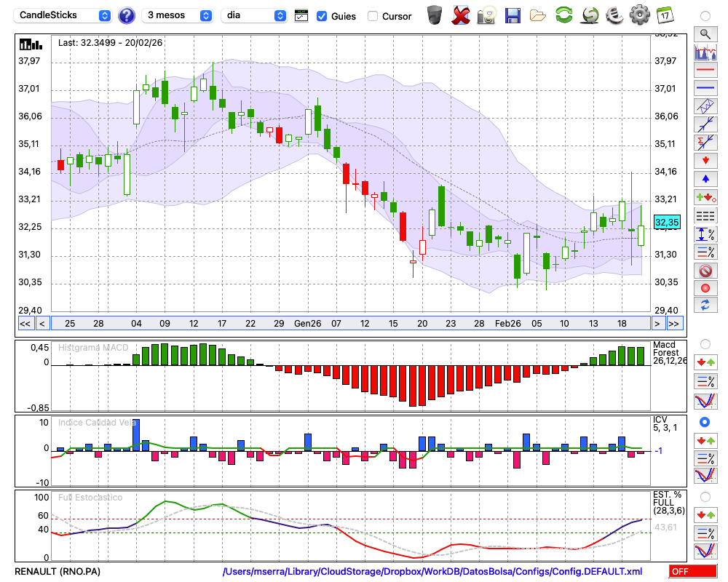This screenshot has width=728, height=582.
Task: Select the blue horizontal line tool
Action: [705, 88]
